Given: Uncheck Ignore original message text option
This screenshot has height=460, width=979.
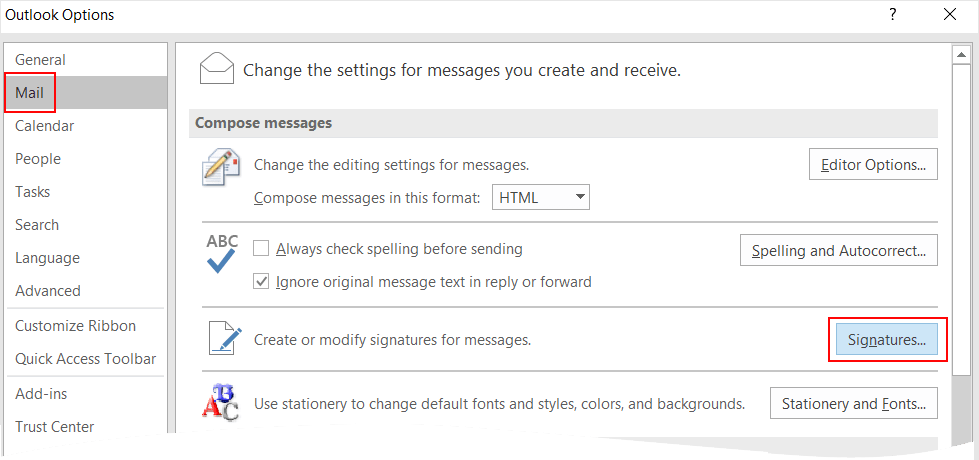Looking at the screenshot, I should pos(262,282).
